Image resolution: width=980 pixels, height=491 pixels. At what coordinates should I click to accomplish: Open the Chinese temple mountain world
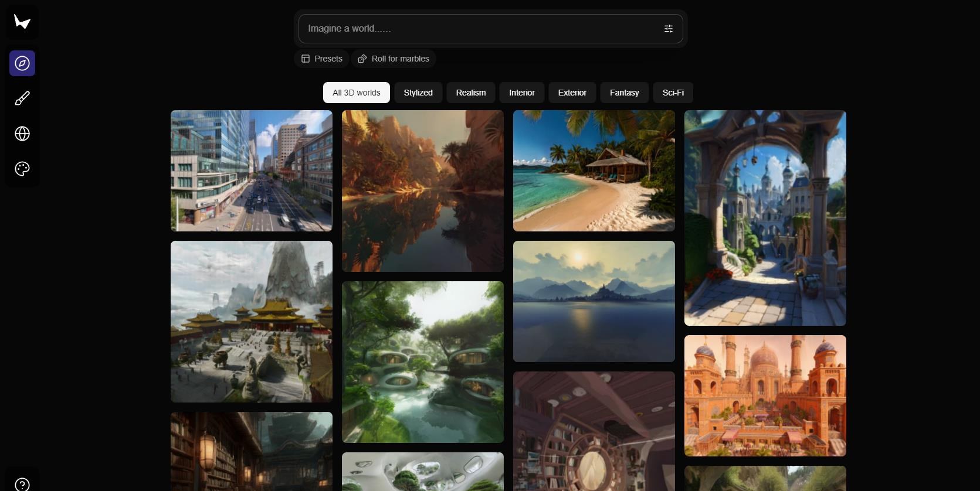[252, 322]
